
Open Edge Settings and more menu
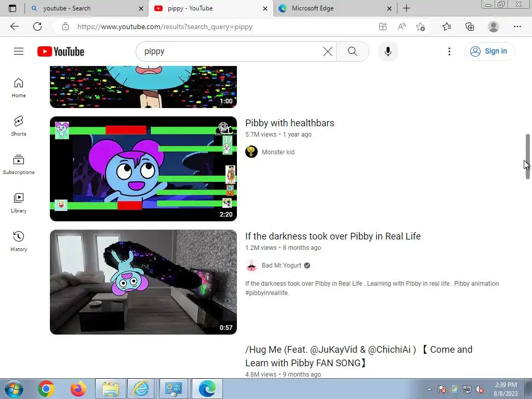(517, 26)
